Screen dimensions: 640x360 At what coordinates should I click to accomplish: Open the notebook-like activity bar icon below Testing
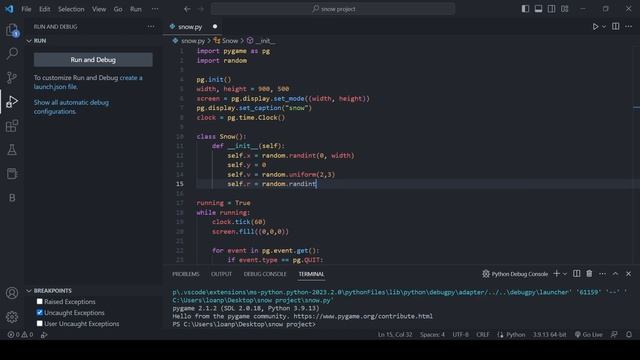[x=12, y=174]
